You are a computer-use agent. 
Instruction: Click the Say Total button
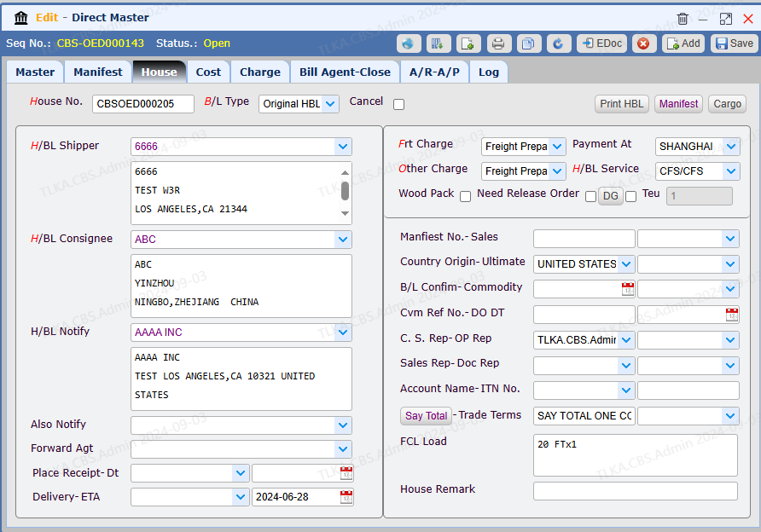[x=426, y=416]
